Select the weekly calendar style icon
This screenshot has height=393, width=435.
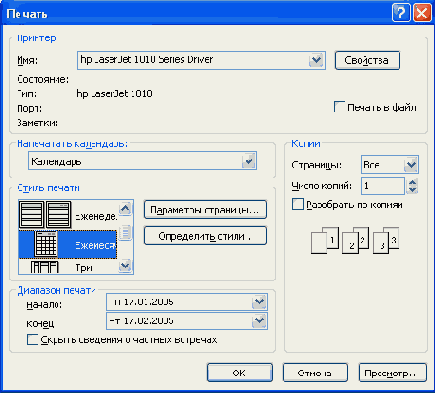pos(45,214)
